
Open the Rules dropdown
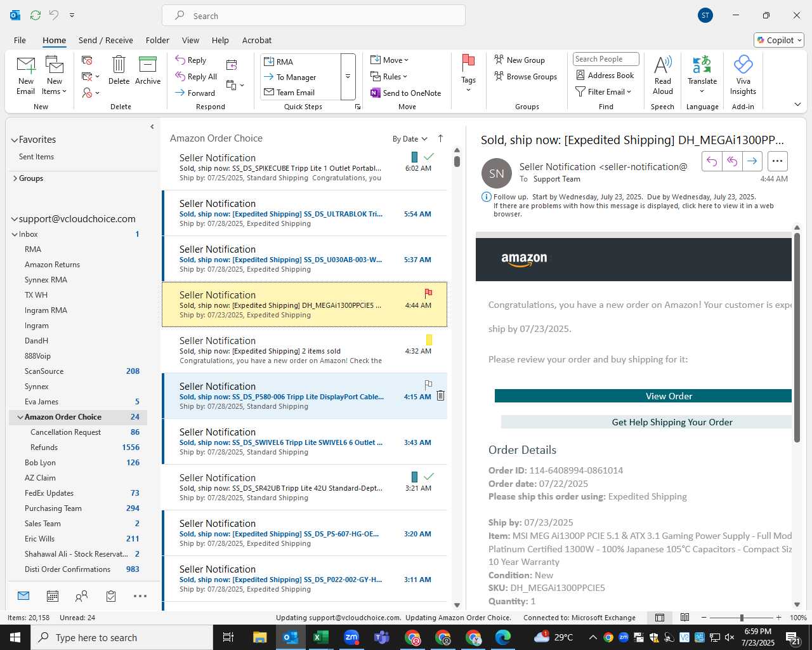389,77
